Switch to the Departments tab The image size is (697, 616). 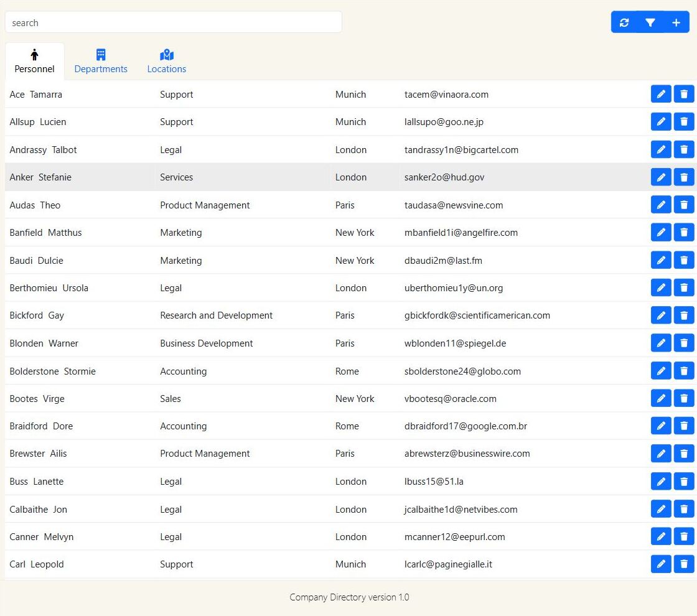(x=101, y=60)
